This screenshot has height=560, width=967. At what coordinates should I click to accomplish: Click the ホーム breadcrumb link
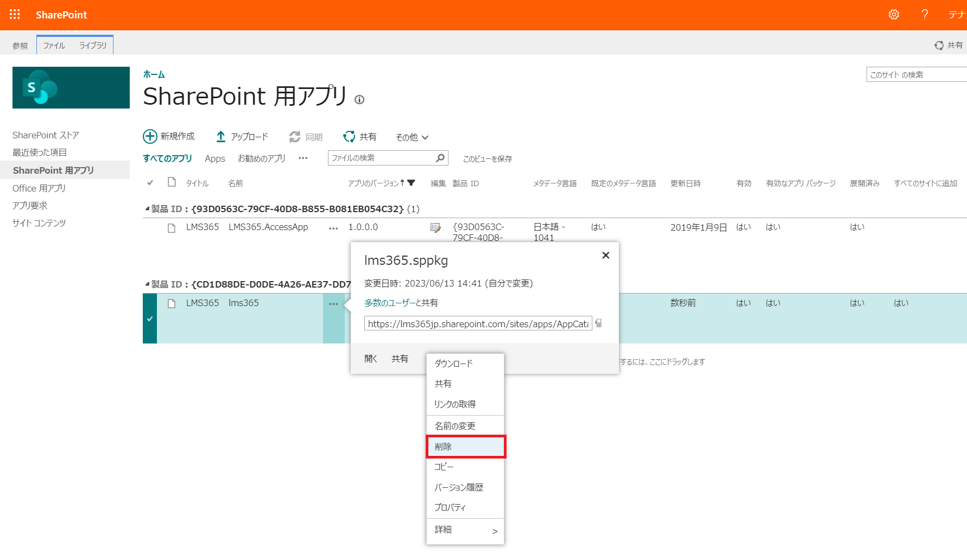click(154, 74)
